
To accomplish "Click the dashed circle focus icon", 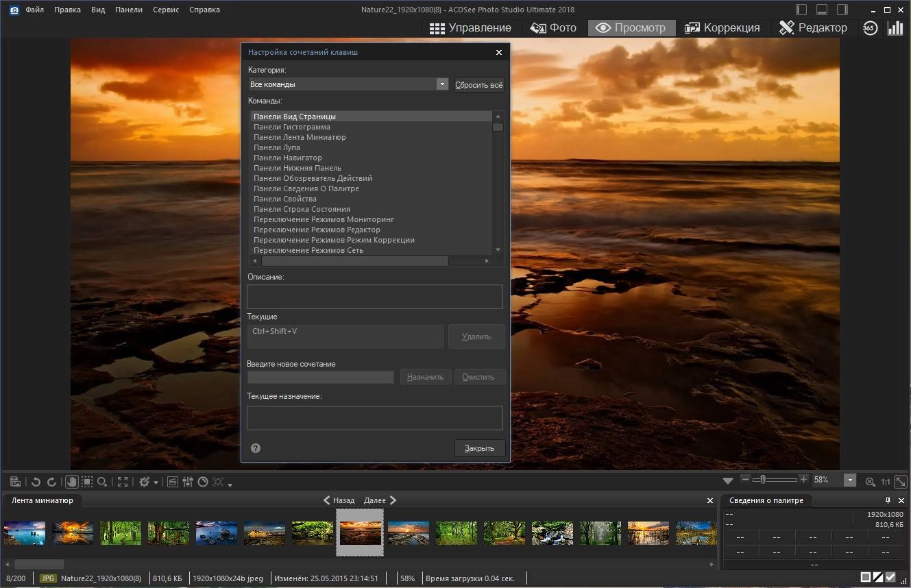I will 218,482.
